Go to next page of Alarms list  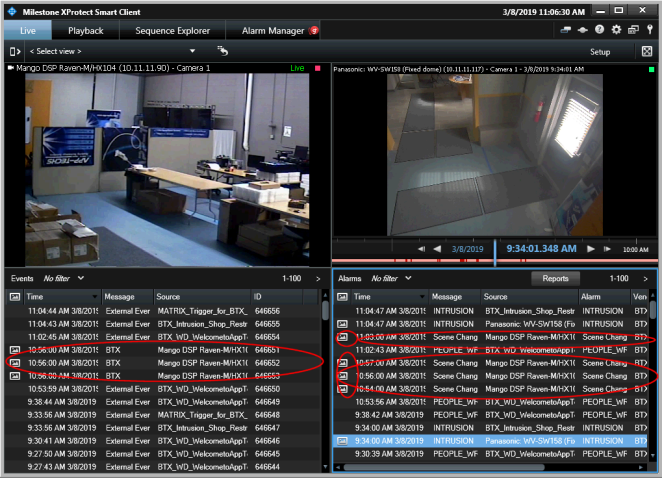coord(646,279)
